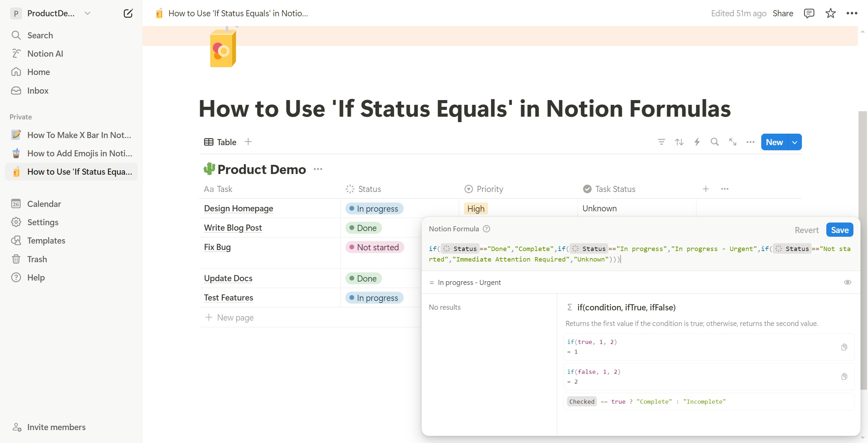Open the sort arrows icon

click(x=679, y=142)
